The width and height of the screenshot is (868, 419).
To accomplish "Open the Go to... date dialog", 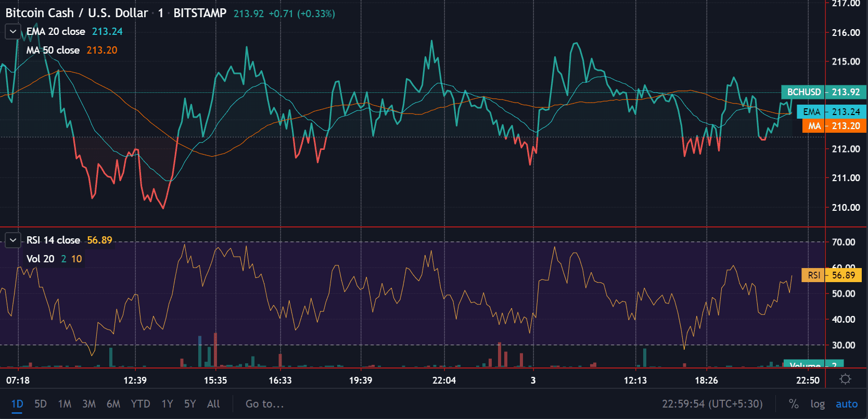I will pos(265,404).
